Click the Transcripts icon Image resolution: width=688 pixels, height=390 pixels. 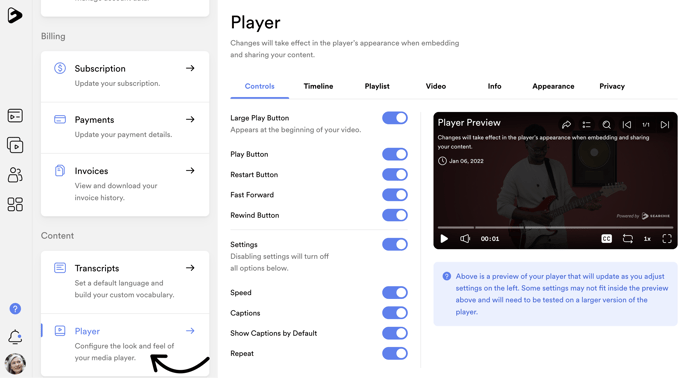(x=60, y=268)
